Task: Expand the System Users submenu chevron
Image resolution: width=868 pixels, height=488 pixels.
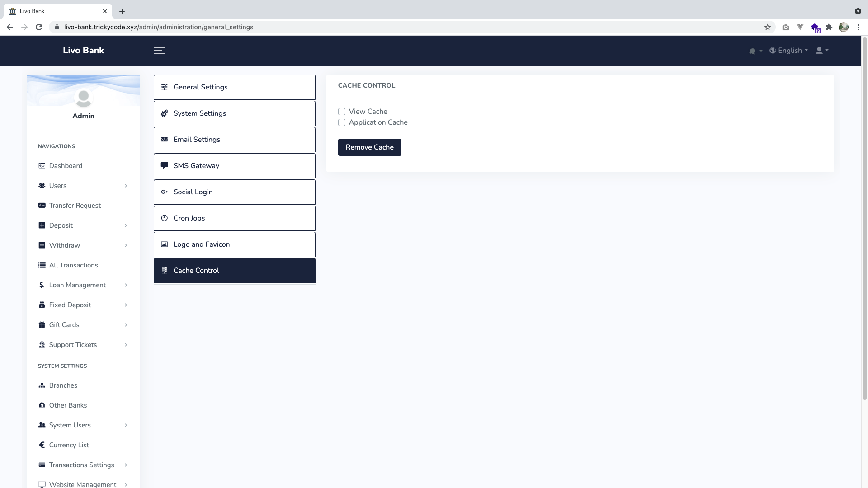Action: click(x=126, y=425)
